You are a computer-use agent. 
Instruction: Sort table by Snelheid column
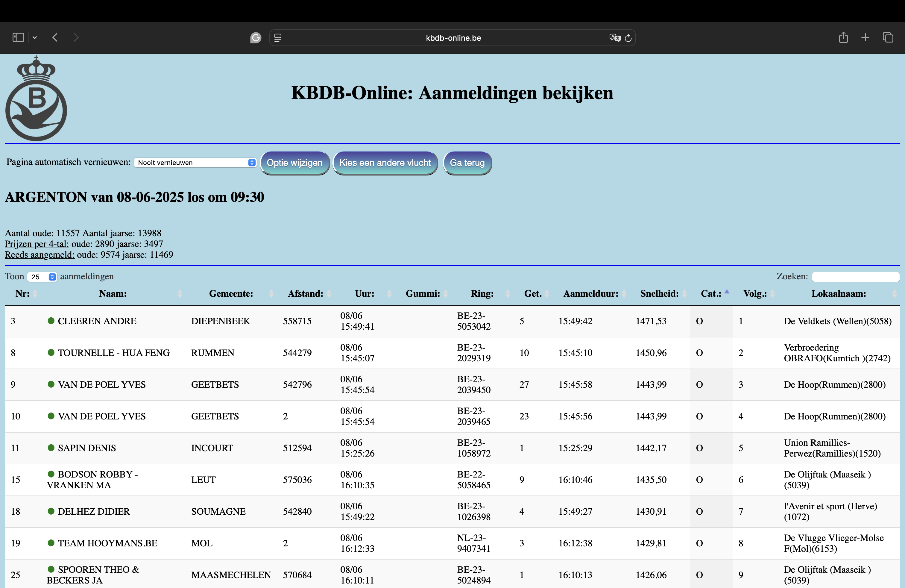(659, 294)
